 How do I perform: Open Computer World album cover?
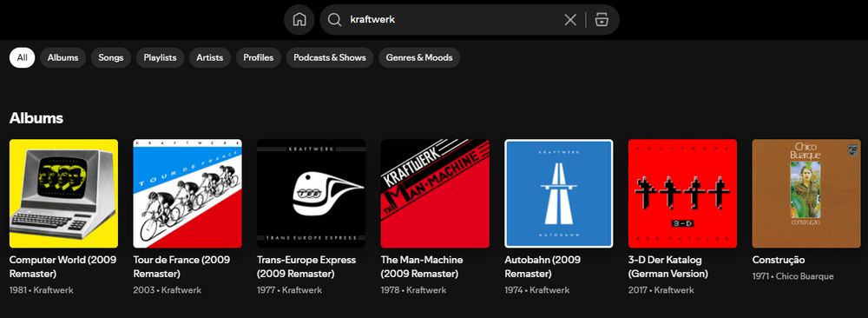click(x=63, y=194)
